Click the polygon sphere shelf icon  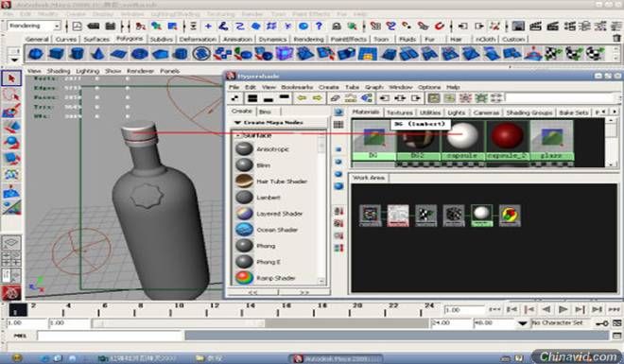coord(36,54)
